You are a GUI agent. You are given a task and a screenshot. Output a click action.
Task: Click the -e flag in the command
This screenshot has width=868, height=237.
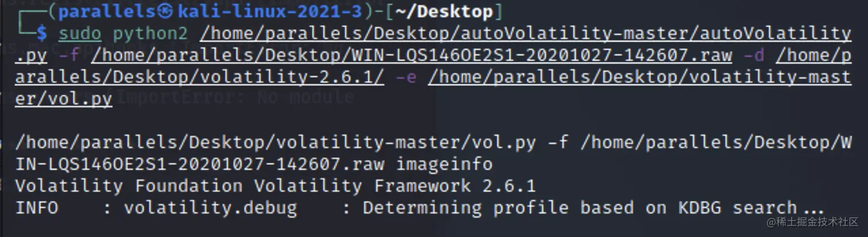406,77
